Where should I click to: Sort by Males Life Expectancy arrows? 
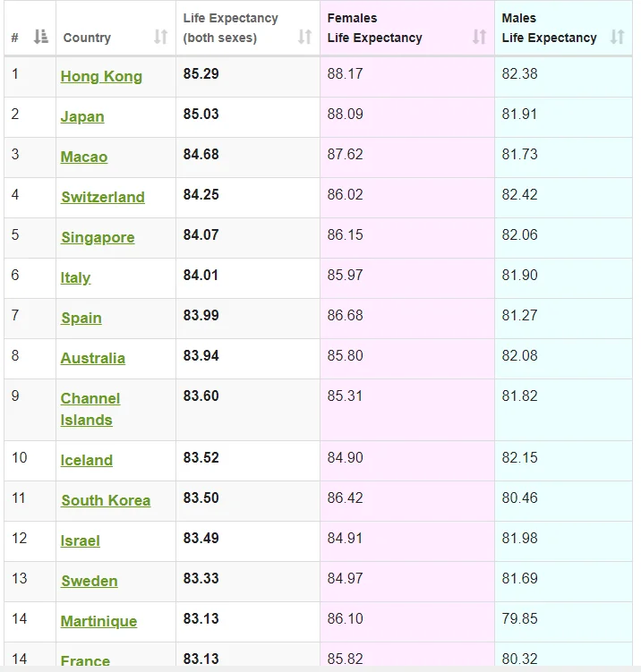618,37
